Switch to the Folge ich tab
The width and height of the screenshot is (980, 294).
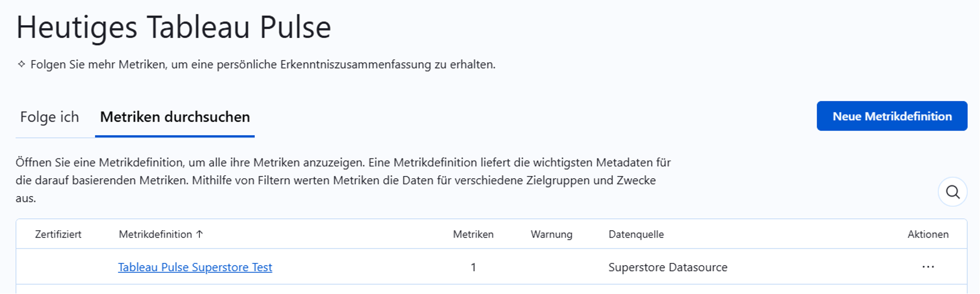(49, 117)
